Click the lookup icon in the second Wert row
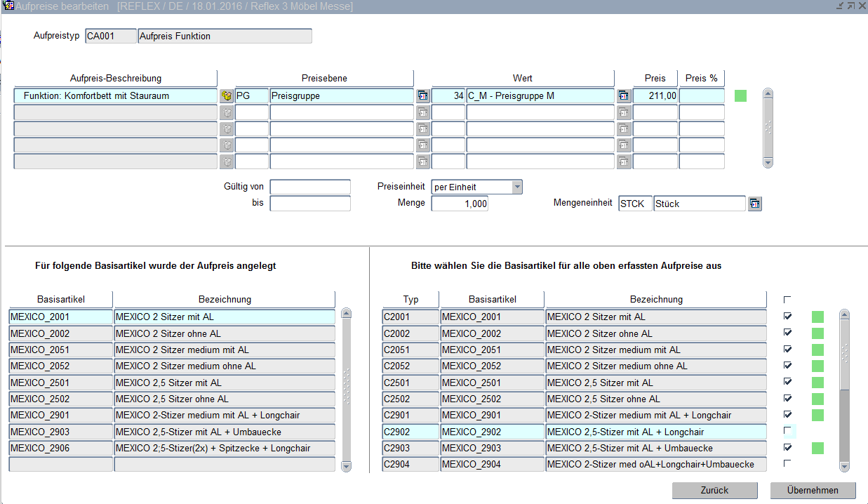 point(623,112)
